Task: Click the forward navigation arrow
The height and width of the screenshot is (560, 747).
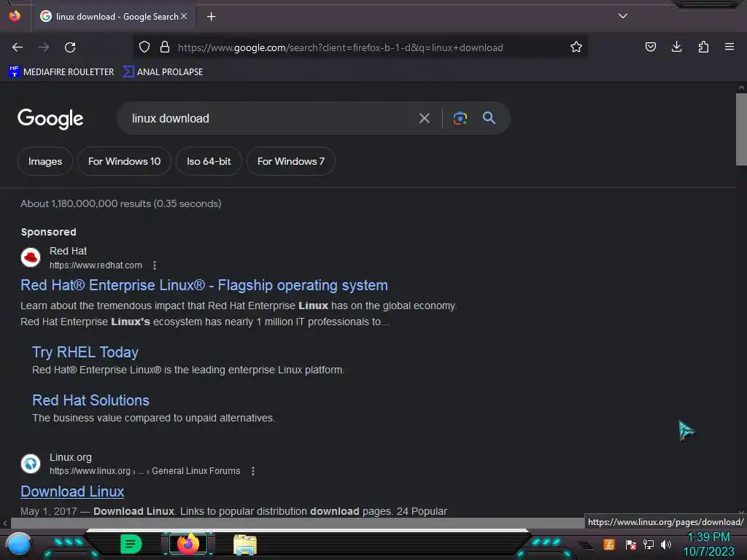Action: click(x=44, y=47)
